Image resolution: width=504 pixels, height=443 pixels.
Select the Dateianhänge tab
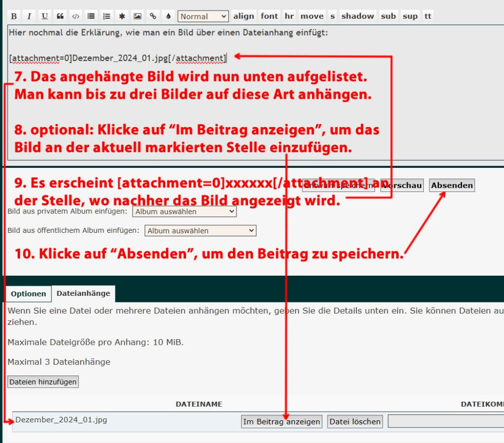coord(84,293)
